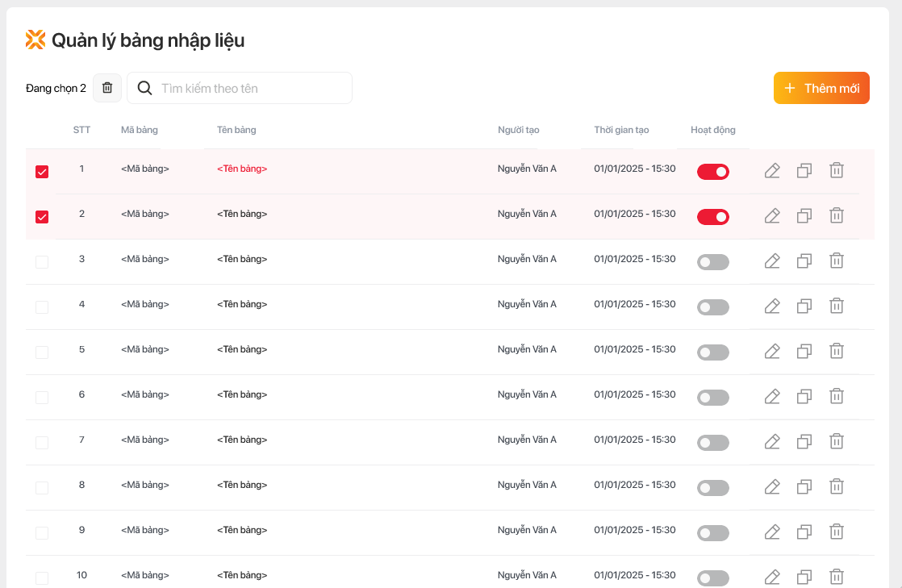Uncheck the checkbox for row 1

[x=42, y=172]
